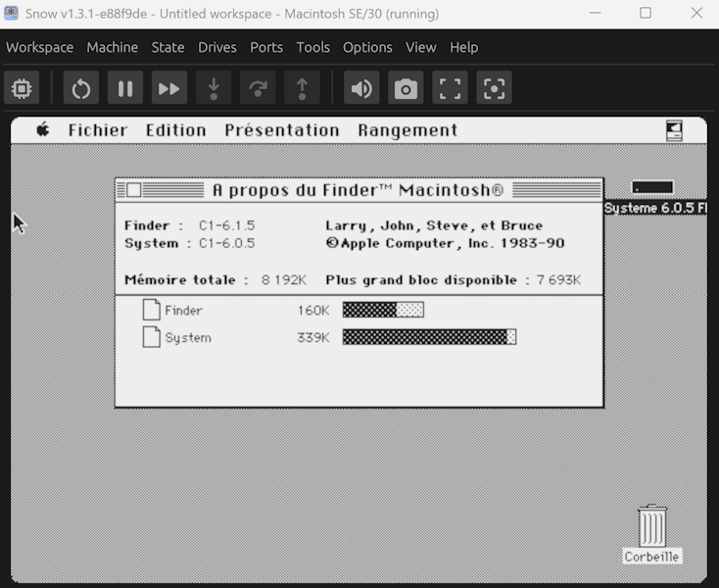Reset the machine with the restart icon
The width and height of the screenshot is (719, 588).
[x=80, y=87]
